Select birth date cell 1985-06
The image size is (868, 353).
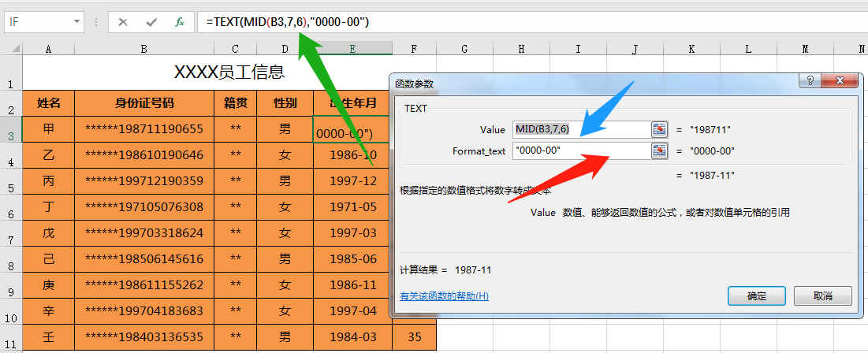click(x=352, y=259)
